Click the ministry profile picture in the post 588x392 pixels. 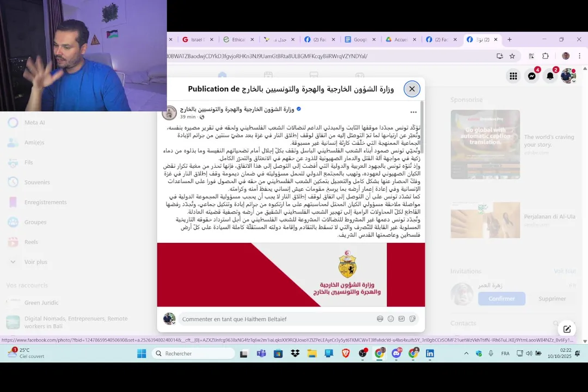pos(169,113)
